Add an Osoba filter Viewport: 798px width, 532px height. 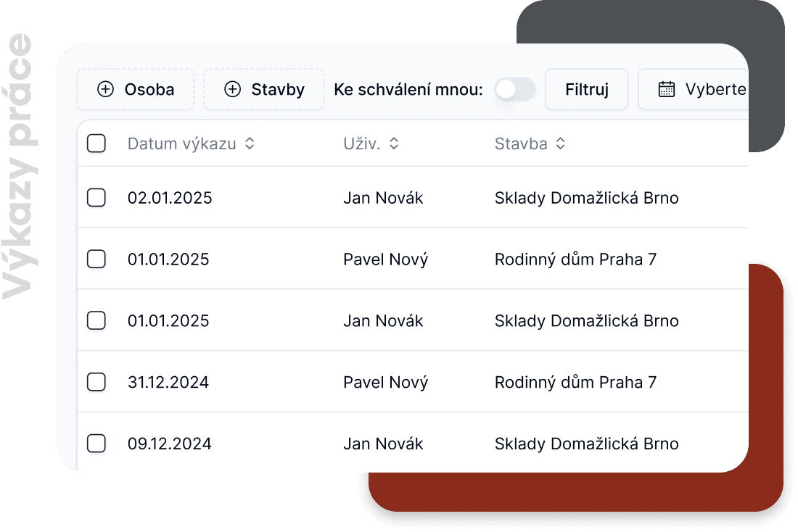point(136,89)
